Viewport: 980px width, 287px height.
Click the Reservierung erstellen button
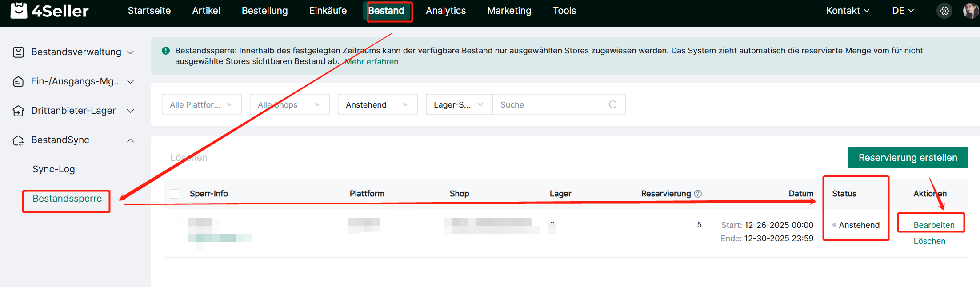908,158
